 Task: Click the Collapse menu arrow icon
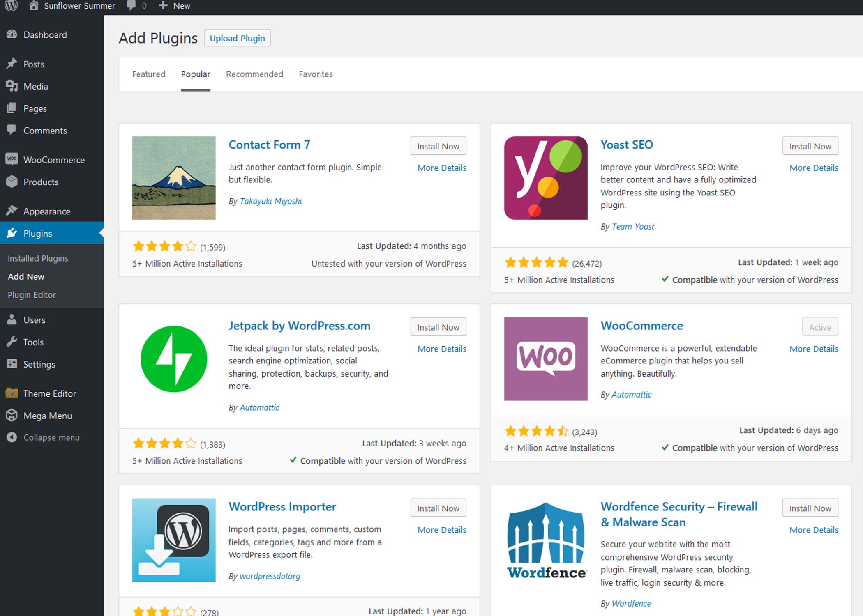[x=12, y=437]
